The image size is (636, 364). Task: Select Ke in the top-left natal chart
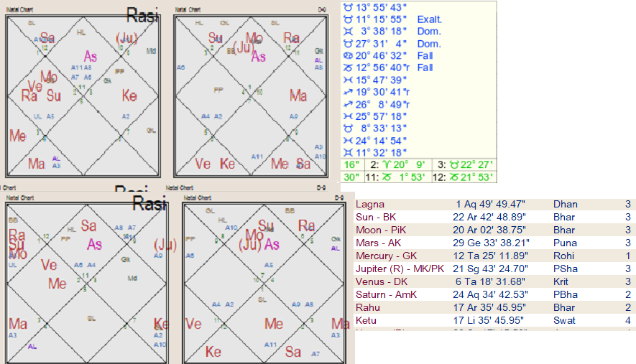coord(129,96)
